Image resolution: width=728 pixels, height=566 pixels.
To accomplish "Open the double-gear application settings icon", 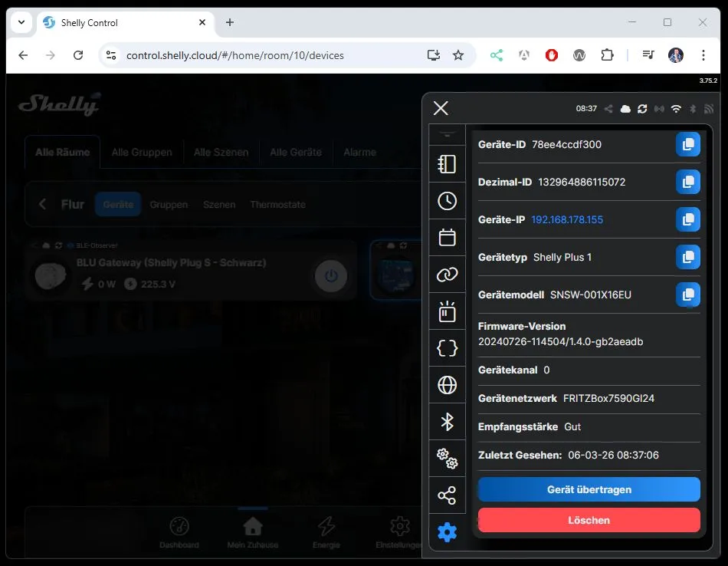I will [x=447, y=459].
